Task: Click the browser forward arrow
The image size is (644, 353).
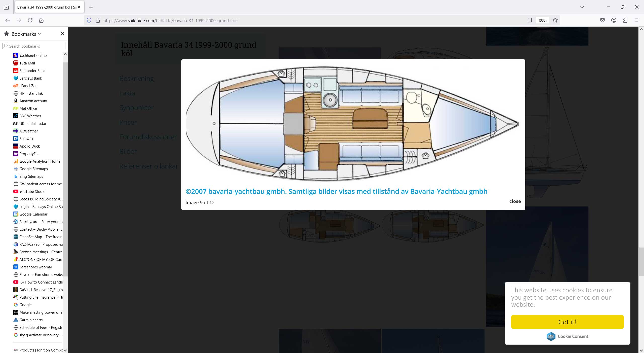Action: (19, 20)
